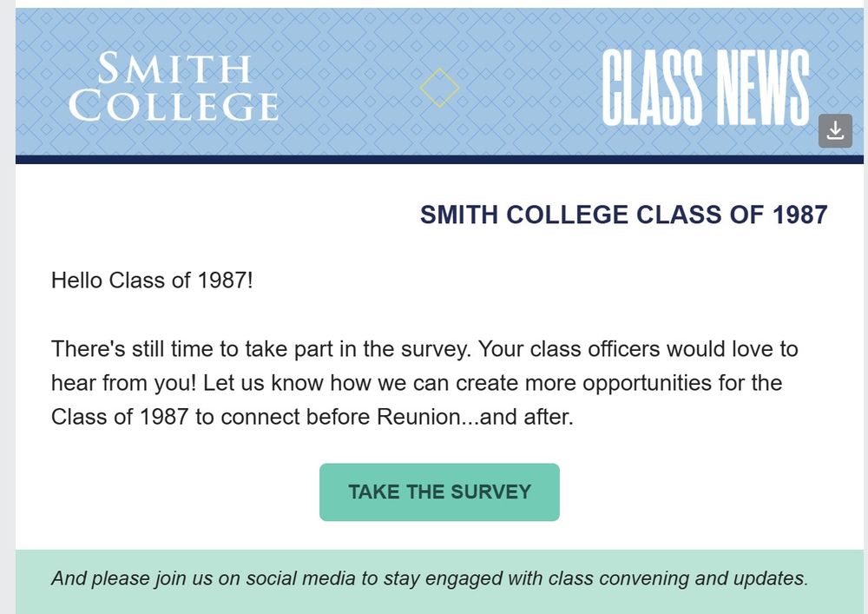Click the line starting hear from you!
Viewport: 868px width, 614px height.
(417, 383)
